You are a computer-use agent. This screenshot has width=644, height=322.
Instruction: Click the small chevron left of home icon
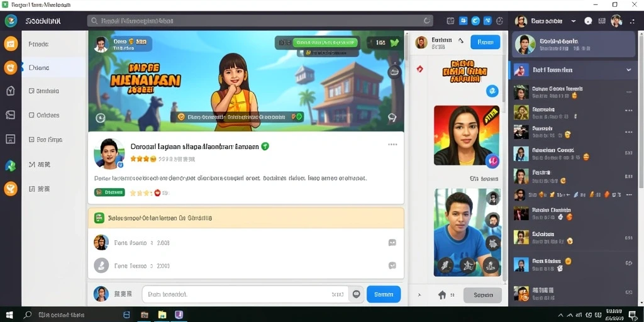(x=419, y=295)
